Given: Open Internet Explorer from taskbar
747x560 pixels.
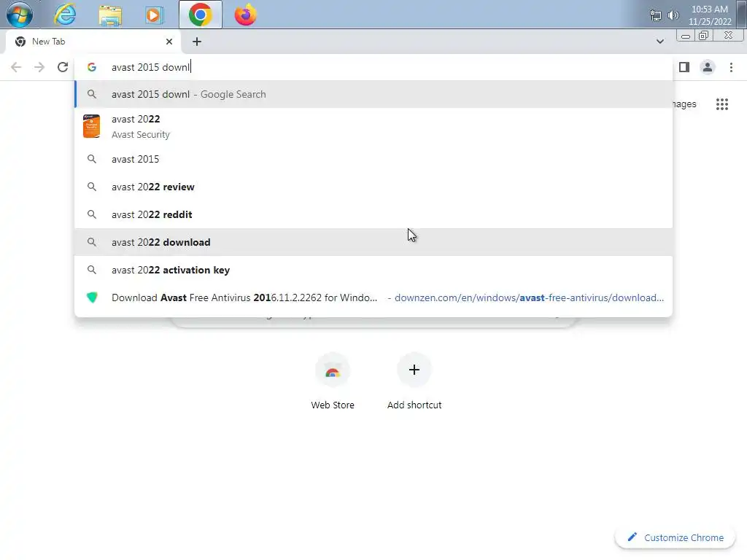Looking at the screenshot, I should [65, 15].
